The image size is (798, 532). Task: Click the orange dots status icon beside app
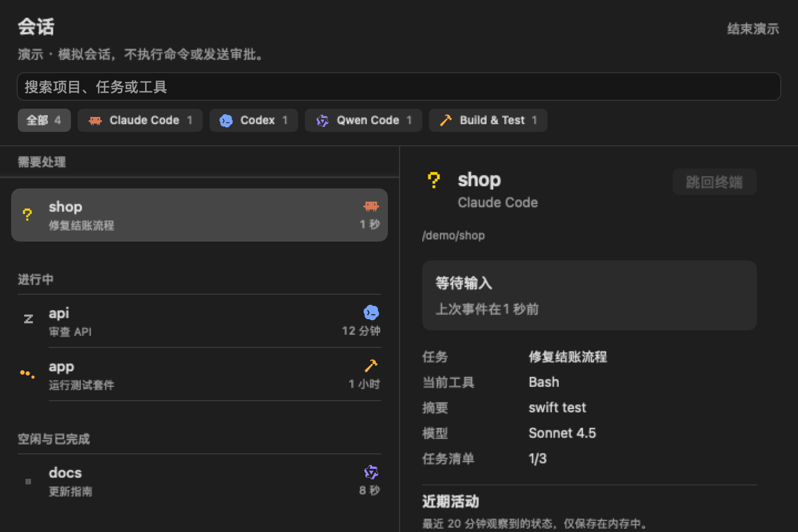pyautogui.click(x=27, y=374)
